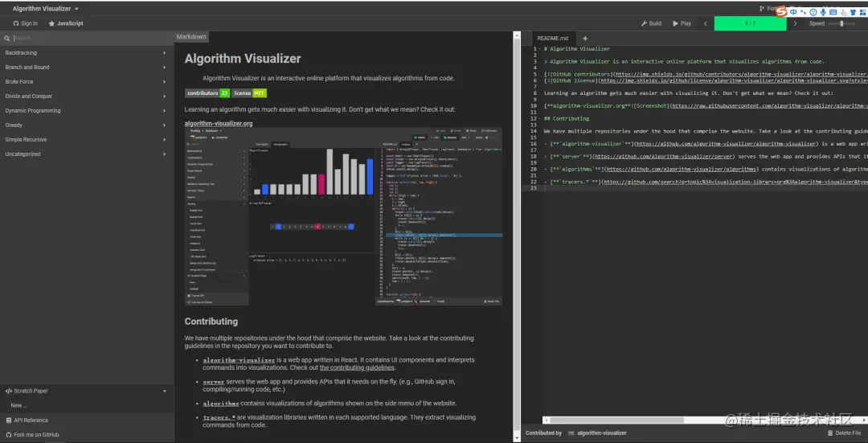868x443 pixels.
Task: Expand the Brute Force category
Action: [x=87, y=81]
